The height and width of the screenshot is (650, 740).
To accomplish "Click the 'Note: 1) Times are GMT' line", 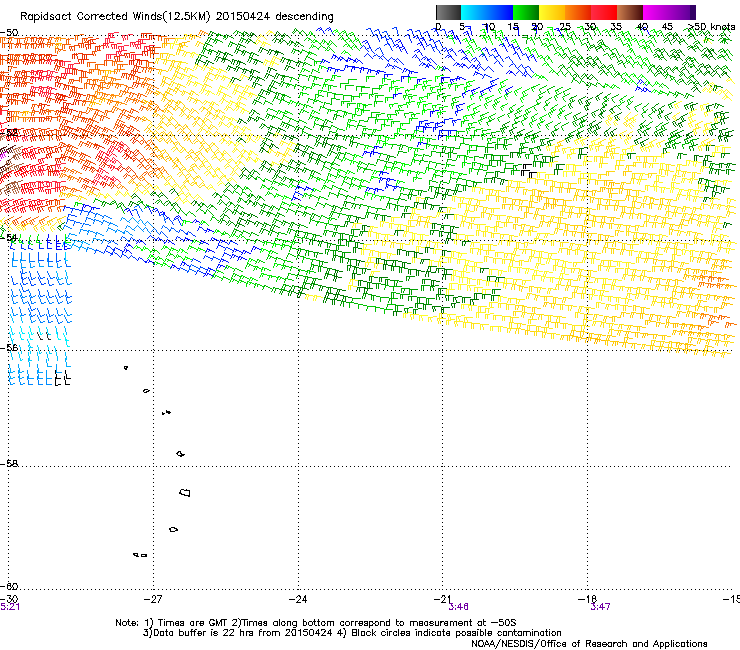I will 316,623.
